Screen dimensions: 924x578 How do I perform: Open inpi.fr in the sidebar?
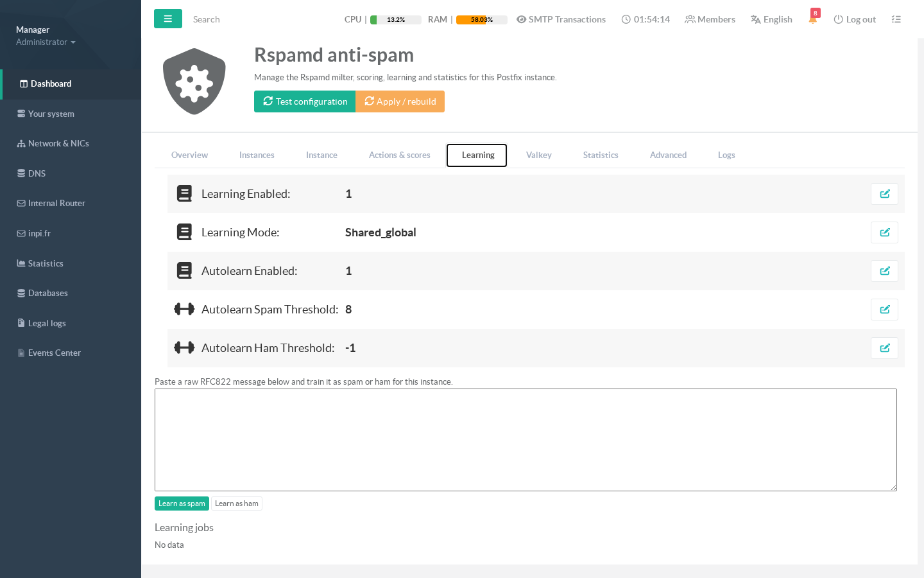(71, 233)
